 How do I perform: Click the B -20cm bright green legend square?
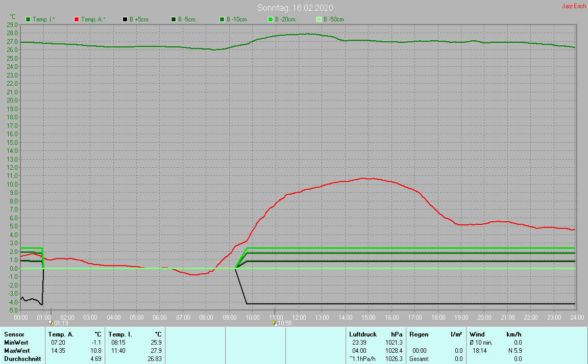point(271,19)
